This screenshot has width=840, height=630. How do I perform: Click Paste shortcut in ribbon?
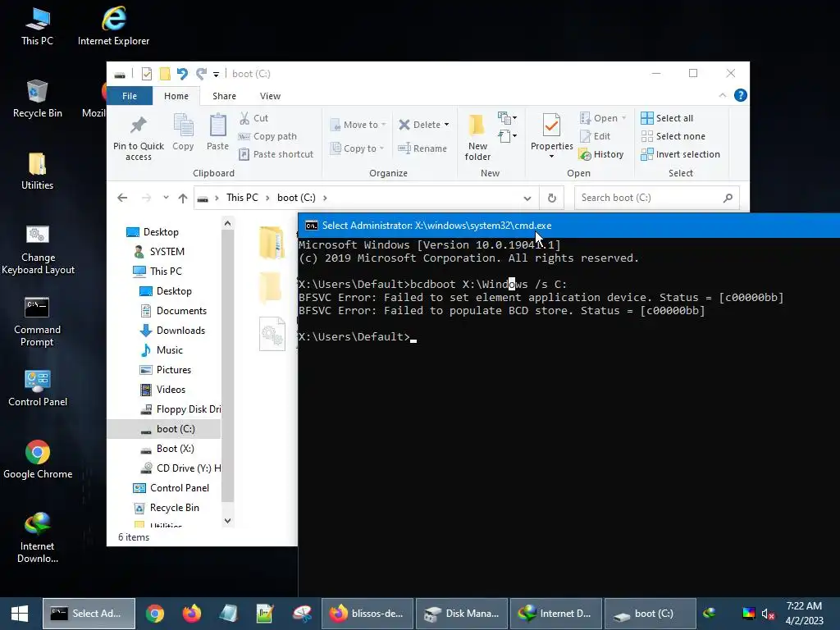[x=276, y=154]
